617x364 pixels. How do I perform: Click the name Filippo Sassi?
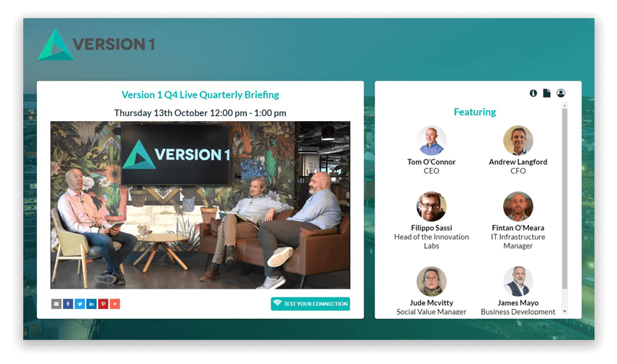[x=431, y=228]
